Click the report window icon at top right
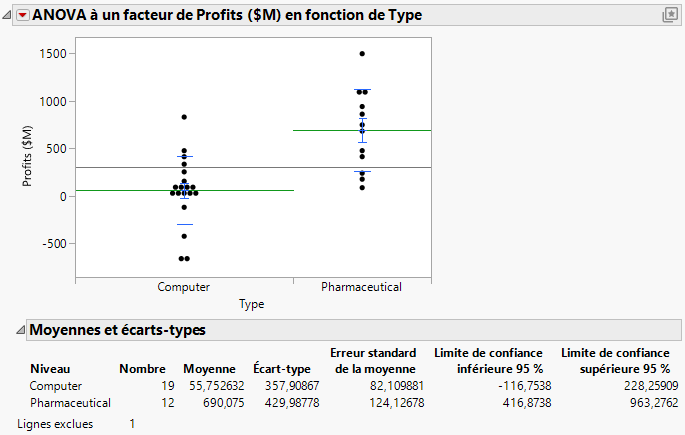The width and height of the screenshot is (685, 435). tap(670, 15)
